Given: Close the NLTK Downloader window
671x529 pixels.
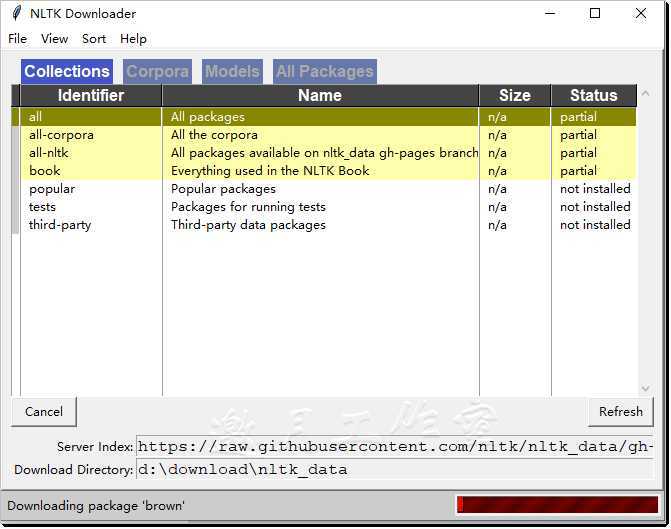Looking at the screenshot, I should (641, 13).
